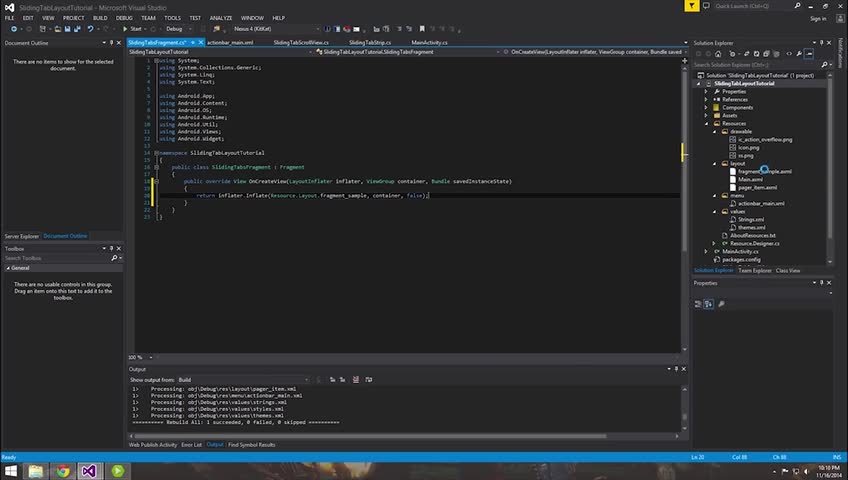Click the Solution Explorer search magnifier icon
Image resolution: width=848 pixels, height=480 pixels.
pyautogui.click(x=824, y=64)
